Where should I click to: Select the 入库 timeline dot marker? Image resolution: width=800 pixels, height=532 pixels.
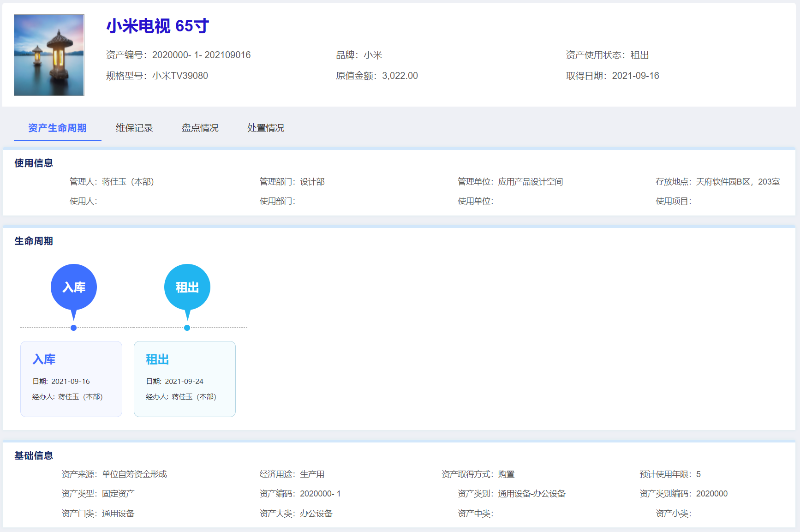(x=74, y=328)
